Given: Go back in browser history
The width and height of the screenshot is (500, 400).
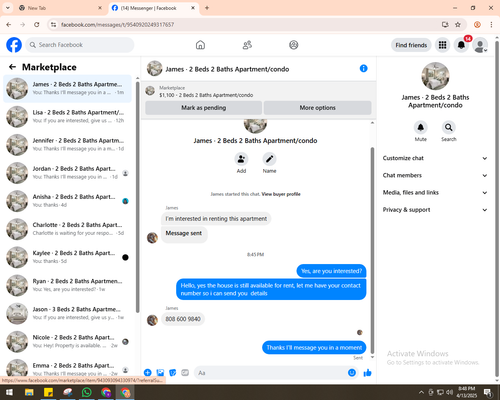Looking at the screenshot, I should (x=9, y=25).
